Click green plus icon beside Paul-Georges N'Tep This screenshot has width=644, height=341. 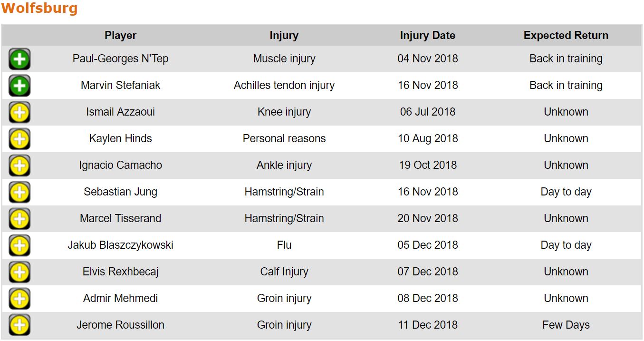[x=19, y=59]
